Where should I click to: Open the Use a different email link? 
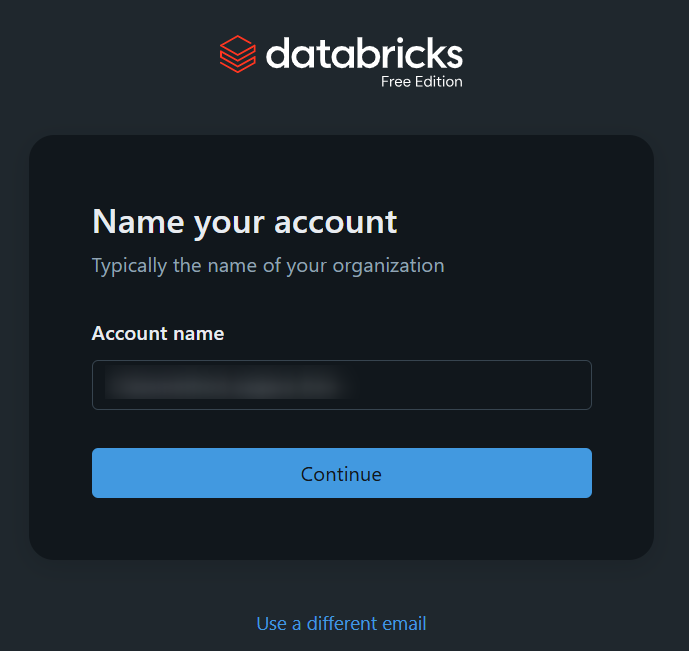[x=341, y=623]
